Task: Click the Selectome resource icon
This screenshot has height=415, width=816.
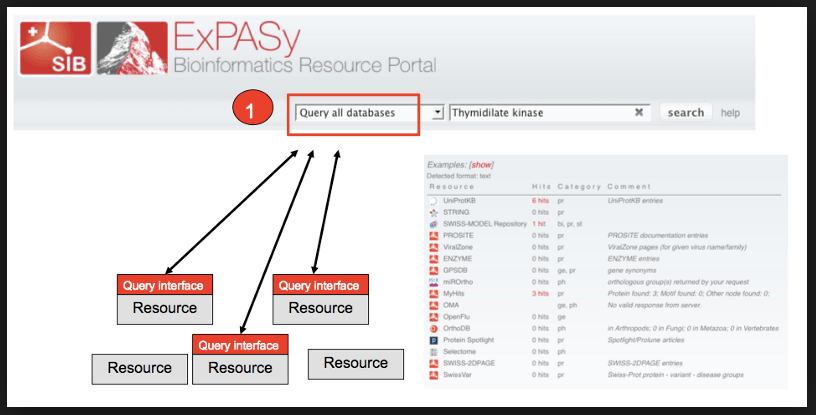Action: (434, 351)
